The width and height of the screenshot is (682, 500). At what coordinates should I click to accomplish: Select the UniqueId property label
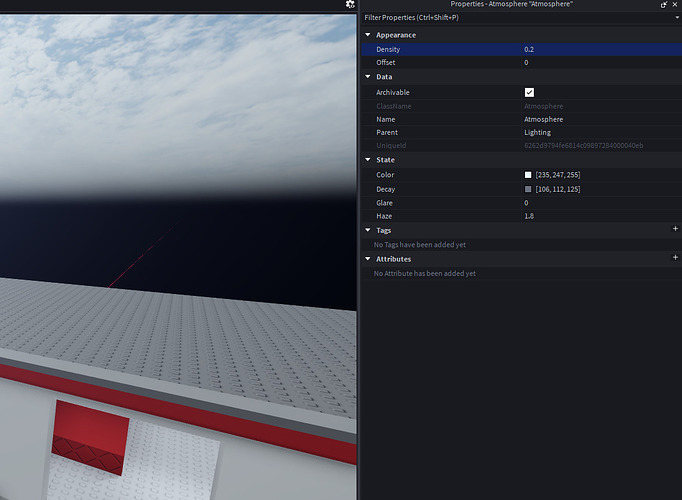pyautogui.click(x=391, y=145)
